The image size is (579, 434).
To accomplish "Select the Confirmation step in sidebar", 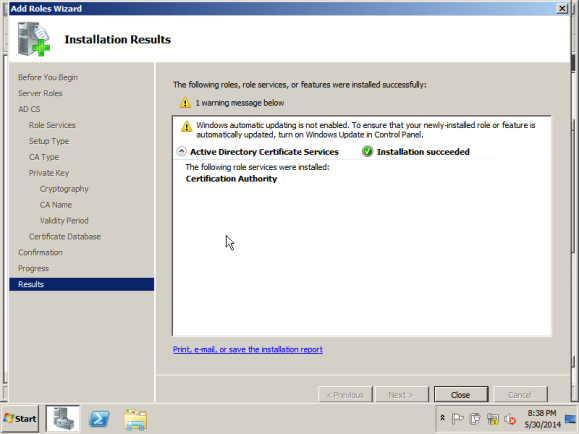I will [40, 252].
